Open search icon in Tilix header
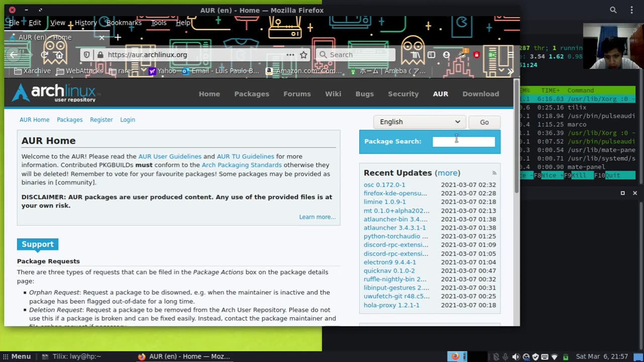 tap(613, 10)
